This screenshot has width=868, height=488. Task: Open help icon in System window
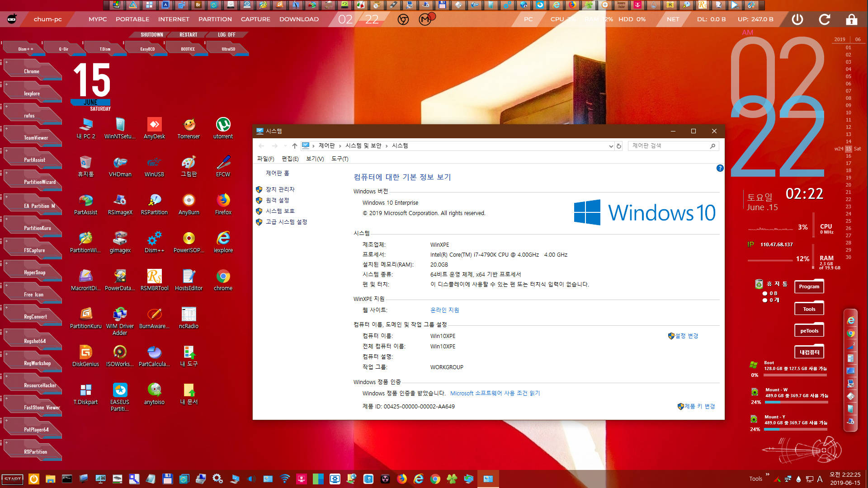[720, 168]
